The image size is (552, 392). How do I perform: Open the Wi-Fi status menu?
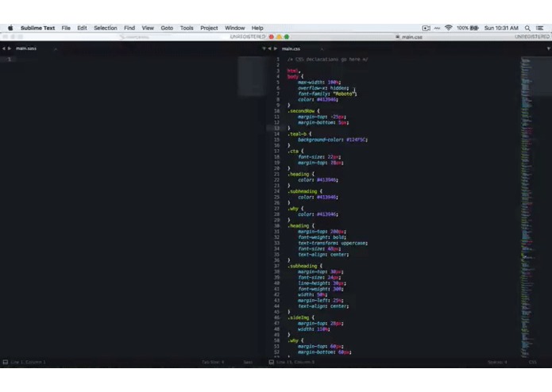pos(448,28)
